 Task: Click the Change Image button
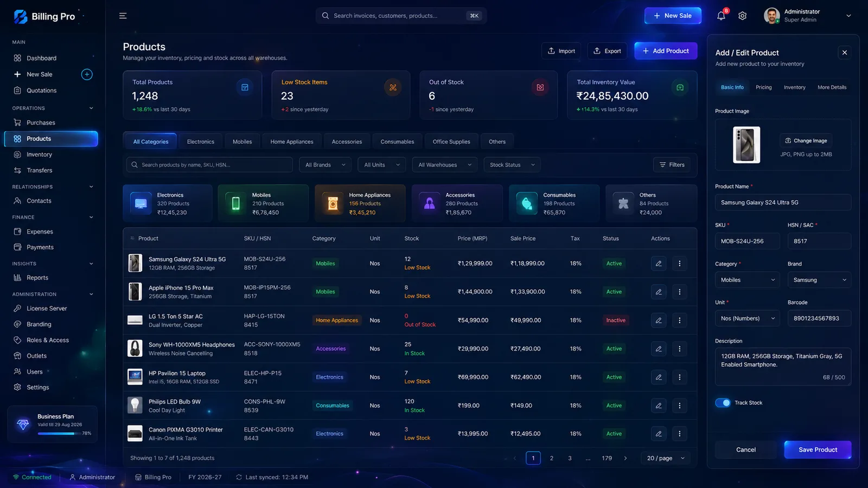coord(806,140)
